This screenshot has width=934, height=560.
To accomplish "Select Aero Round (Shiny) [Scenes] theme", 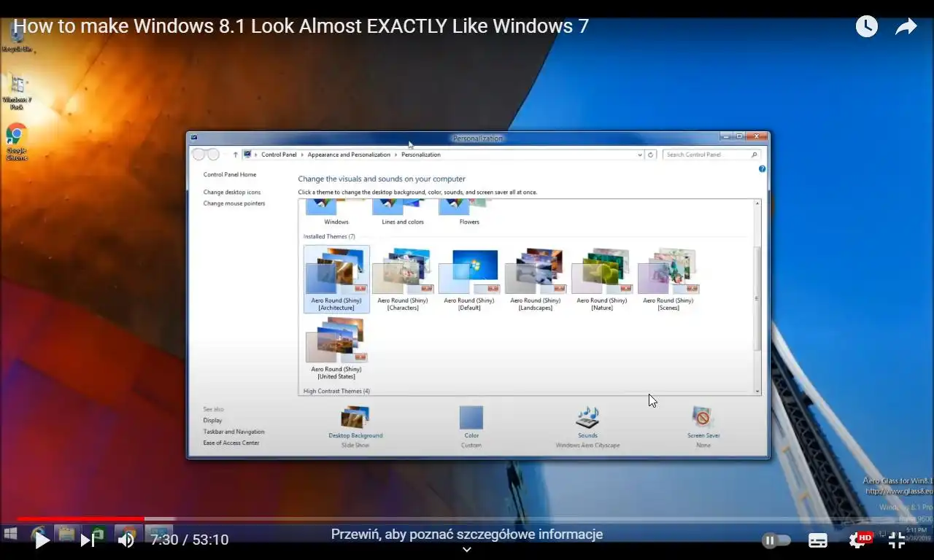I will tap(668, 279).
